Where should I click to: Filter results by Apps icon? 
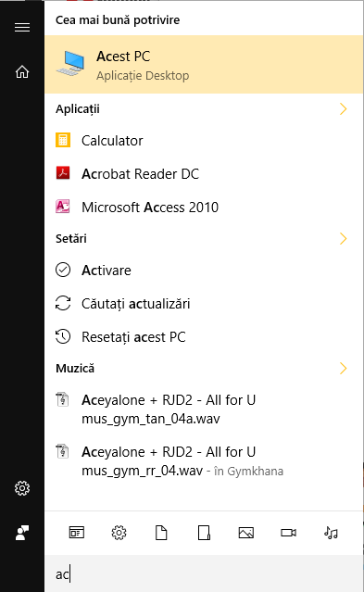click(x=77, y=533)
